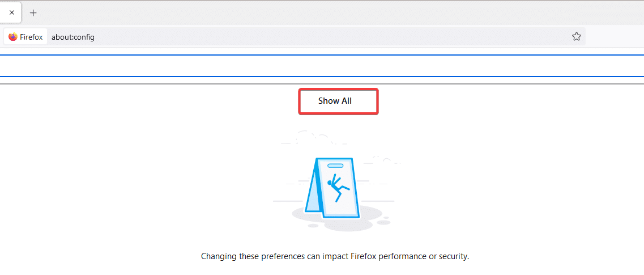
Task: Click the Firefox identity label text
Action: (x=31, y=37)
